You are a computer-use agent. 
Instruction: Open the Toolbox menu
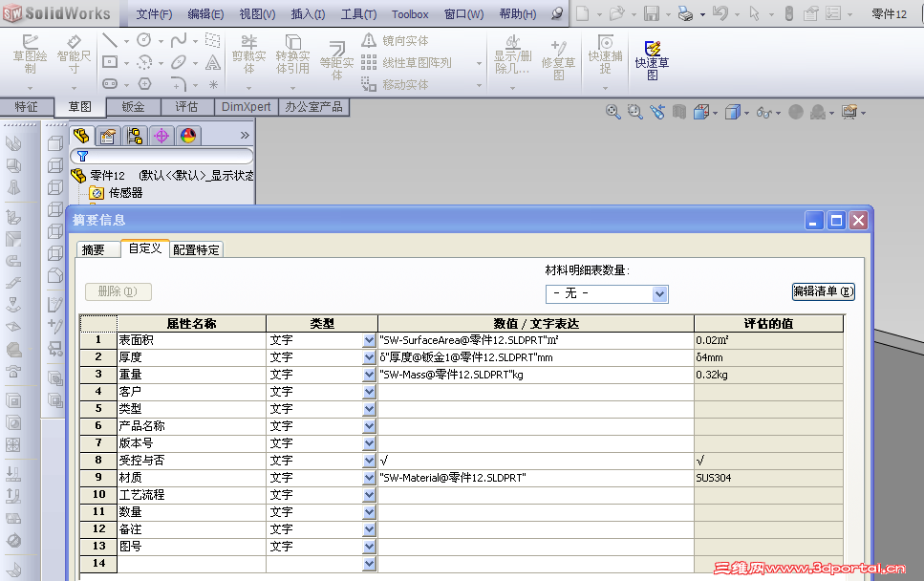(x=410, y=14)
